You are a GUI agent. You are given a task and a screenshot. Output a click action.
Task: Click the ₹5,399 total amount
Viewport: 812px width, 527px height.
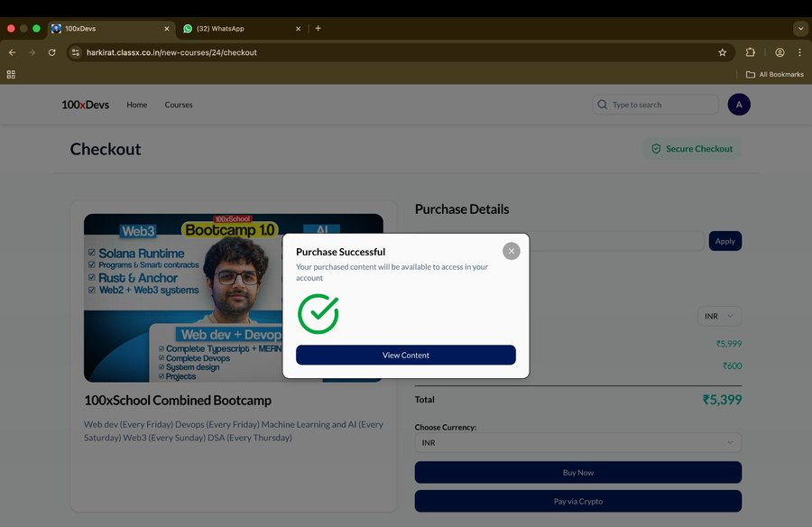[722, 400]
